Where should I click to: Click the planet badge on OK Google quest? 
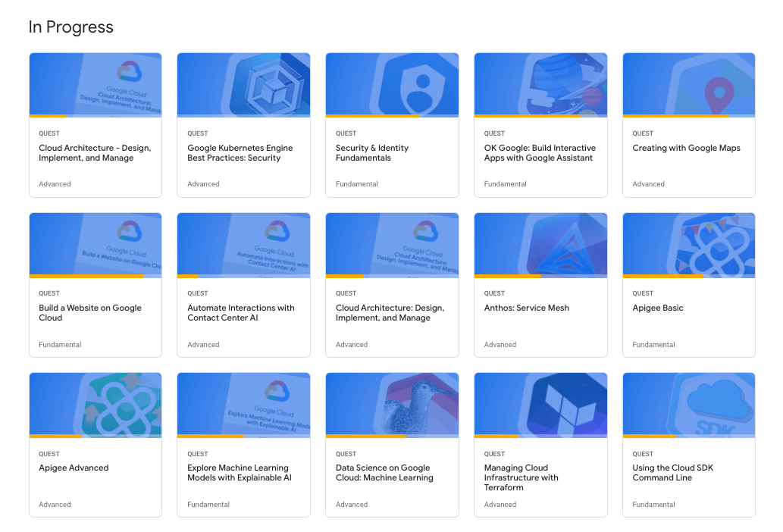(563, 84)
